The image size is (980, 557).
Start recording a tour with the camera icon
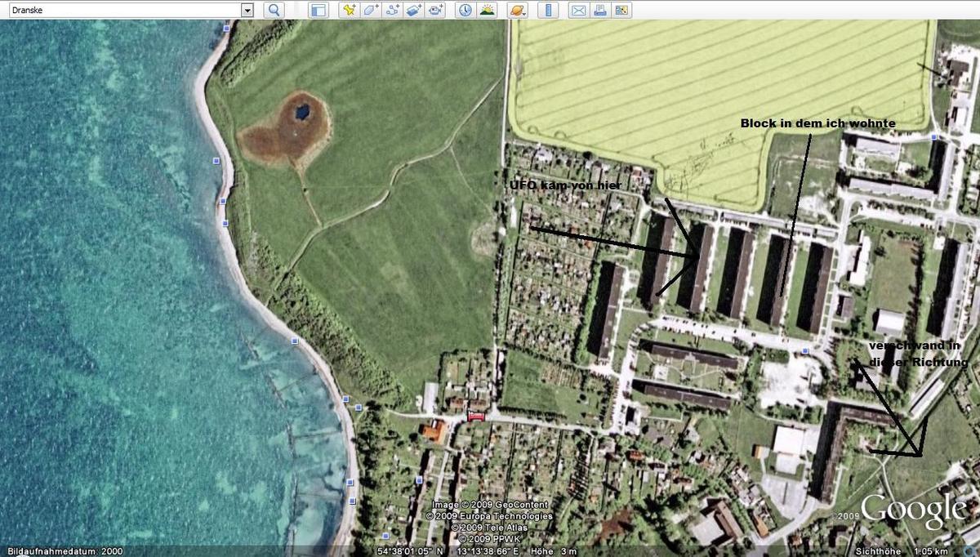tap(436, 10)
